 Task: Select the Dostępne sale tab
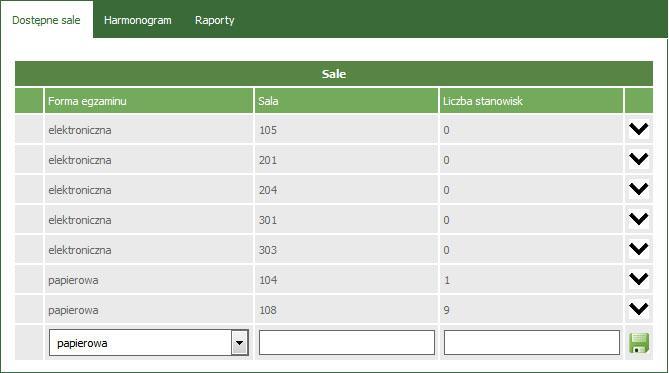tap(46, 20)
